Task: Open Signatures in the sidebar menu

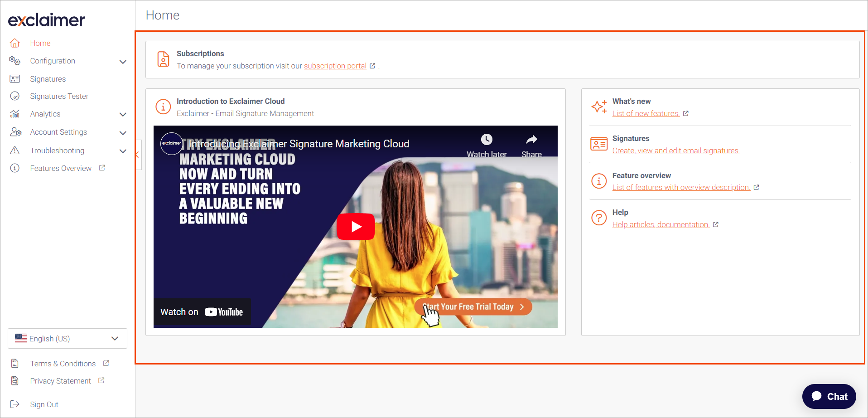Action: pyautogui.click(x=48, y=79)
